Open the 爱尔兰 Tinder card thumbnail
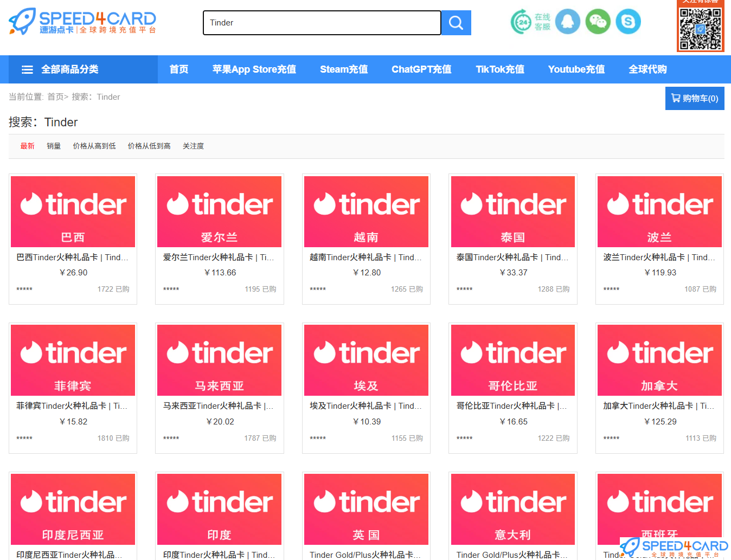 click(x=220, y=211)
